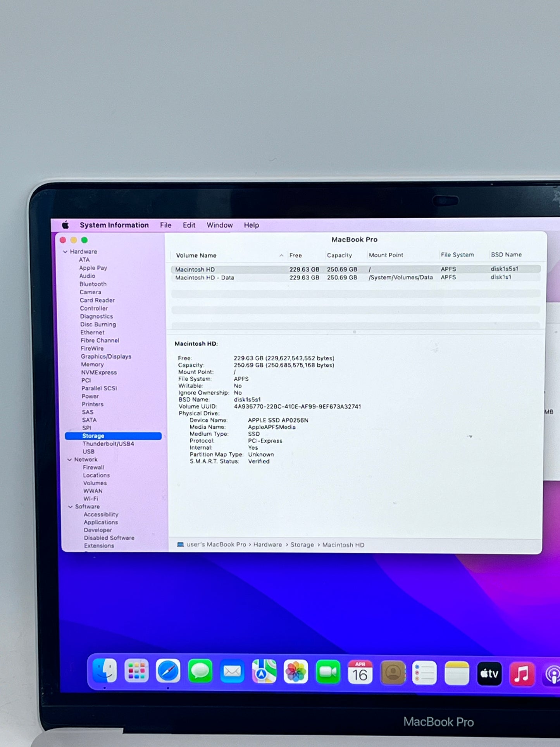Collapse the Network section in sidebar
Viewport: 560px width, 747px height.
click(70, 459)
